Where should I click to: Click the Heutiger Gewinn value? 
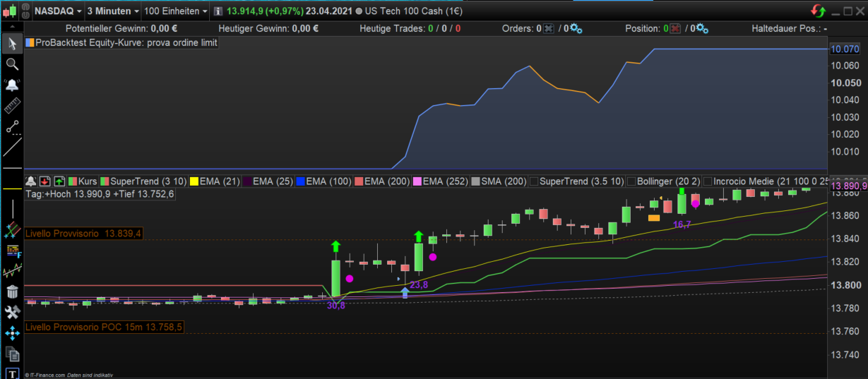coord(305,28)
